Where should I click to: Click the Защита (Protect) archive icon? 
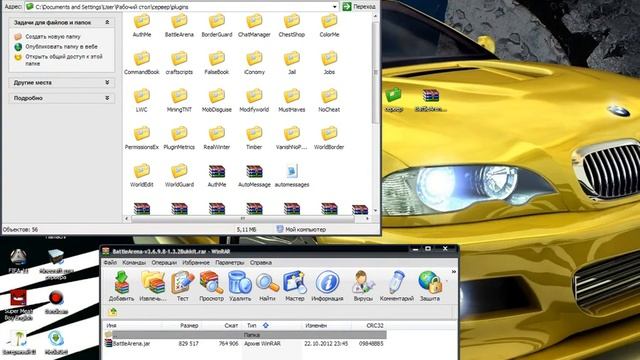pos(430,286)
